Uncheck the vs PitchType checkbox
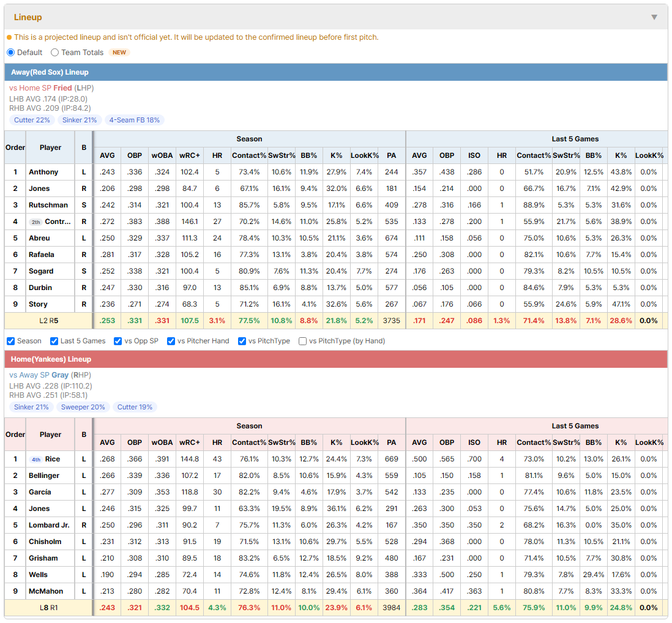This screenshot has width=672, height=623. tap(242, 341)
